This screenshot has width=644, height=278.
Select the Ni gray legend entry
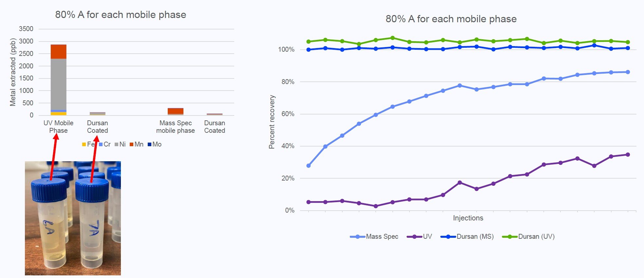[x=120, y=144]
